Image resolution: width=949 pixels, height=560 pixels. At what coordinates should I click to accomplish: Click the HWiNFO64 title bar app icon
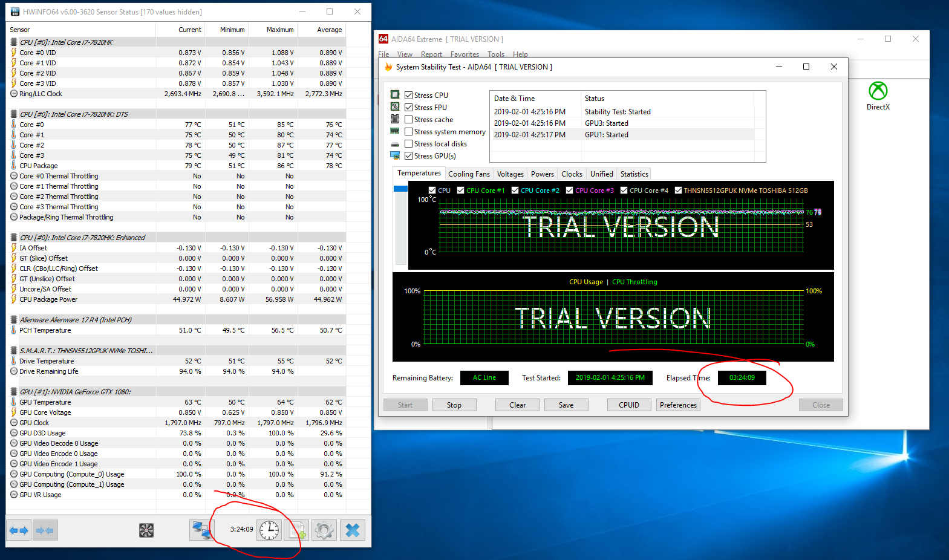[x=15, y=11]
